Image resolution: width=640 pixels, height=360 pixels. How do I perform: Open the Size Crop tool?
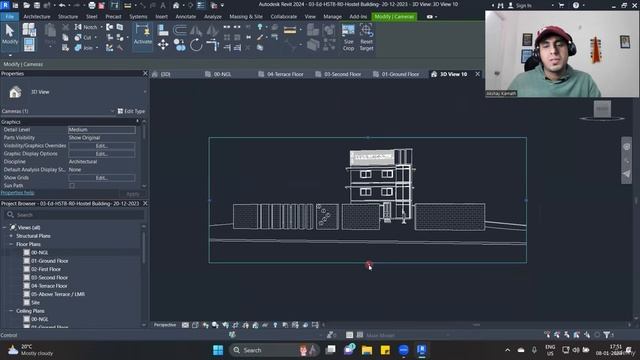[x=348, y=37]
